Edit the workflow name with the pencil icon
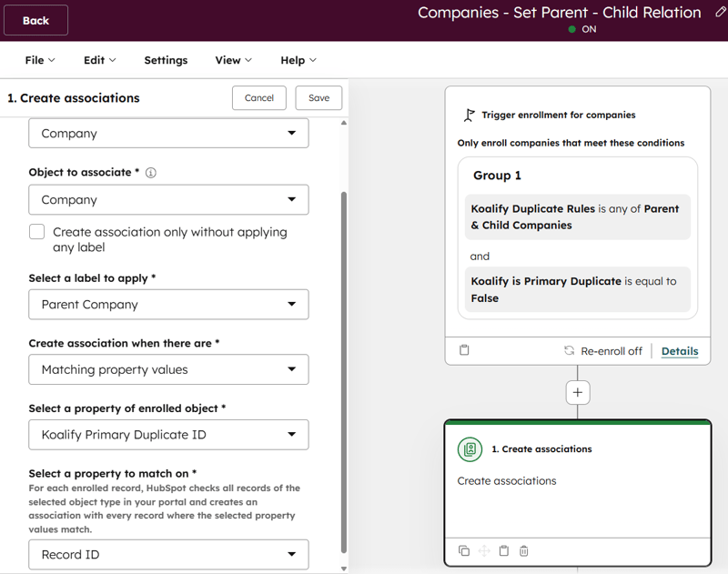728x574 pixels. pyautogui.click(x=719, y=13)
